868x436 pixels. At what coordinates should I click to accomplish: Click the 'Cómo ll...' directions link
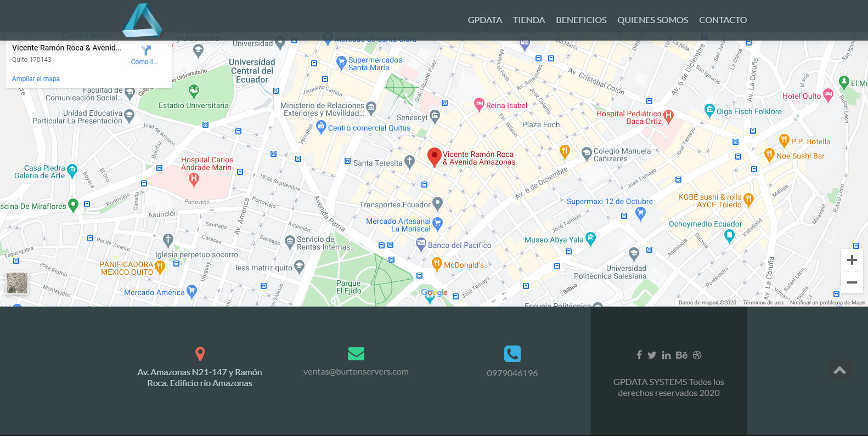point(144,62)
